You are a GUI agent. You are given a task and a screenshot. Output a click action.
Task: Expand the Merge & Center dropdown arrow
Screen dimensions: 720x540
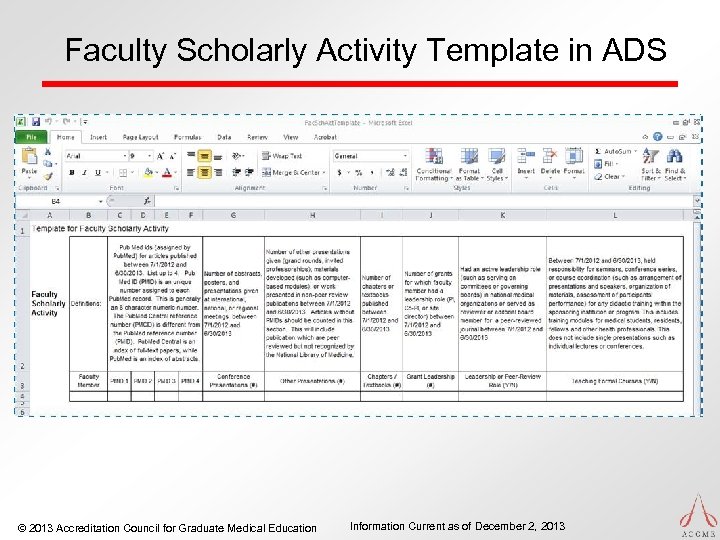click(324, 173)
